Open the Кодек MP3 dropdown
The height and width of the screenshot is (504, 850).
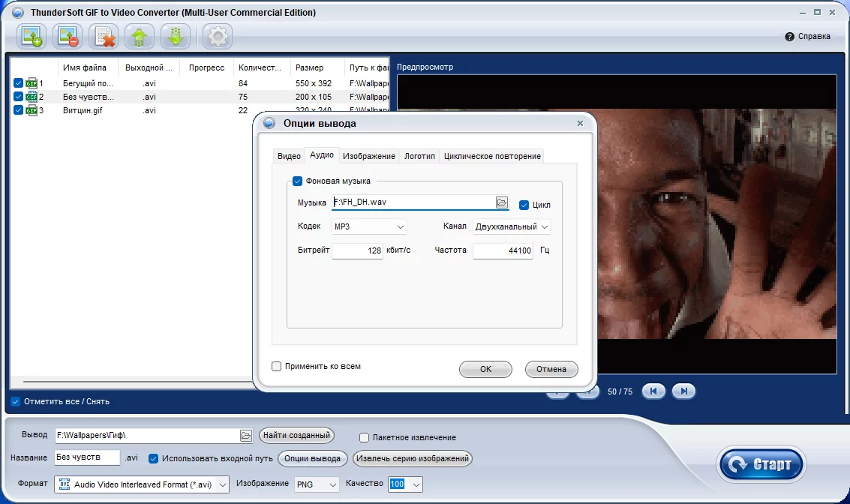(x=369, y=226)
